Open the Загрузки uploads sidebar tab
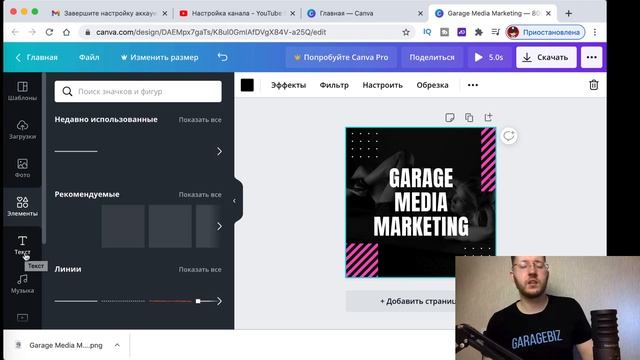640x360 pixels. (22, 129)
